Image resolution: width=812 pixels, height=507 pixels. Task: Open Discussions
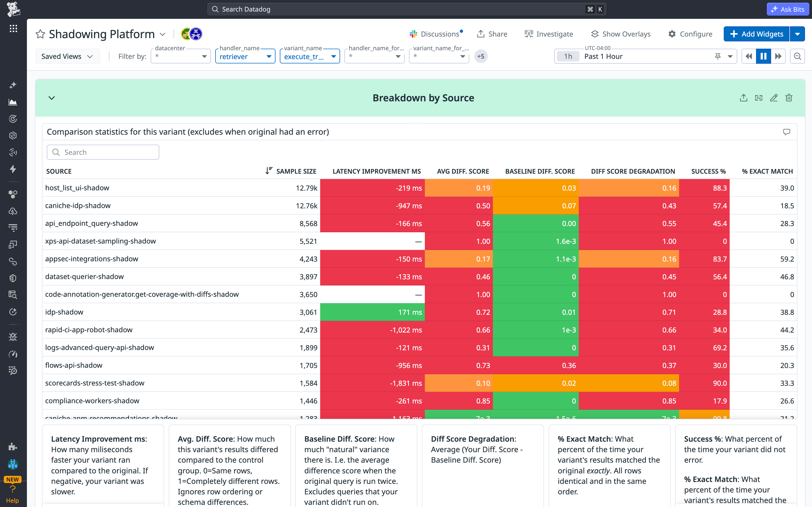coord(436,34)
